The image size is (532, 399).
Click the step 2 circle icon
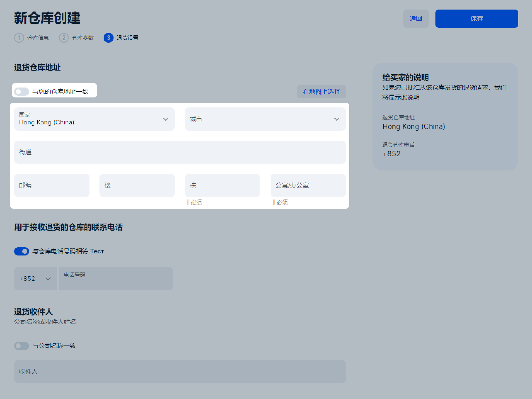point(64,38)
